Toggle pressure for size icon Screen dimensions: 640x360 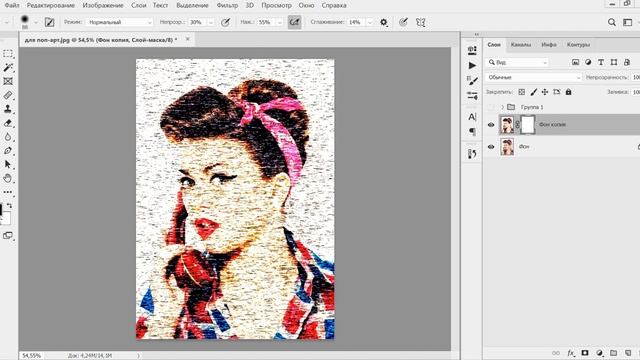[403, 22]
